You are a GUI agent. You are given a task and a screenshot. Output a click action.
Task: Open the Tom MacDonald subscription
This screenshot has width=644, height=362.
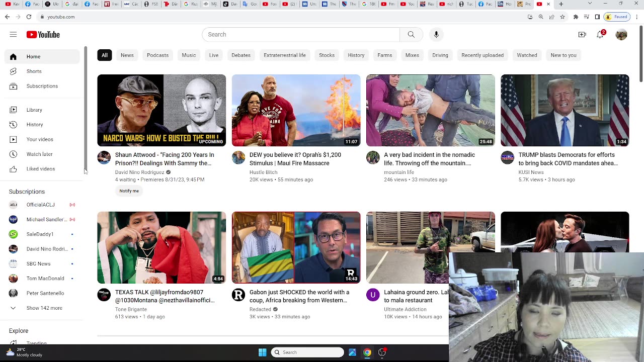point(42,279)
